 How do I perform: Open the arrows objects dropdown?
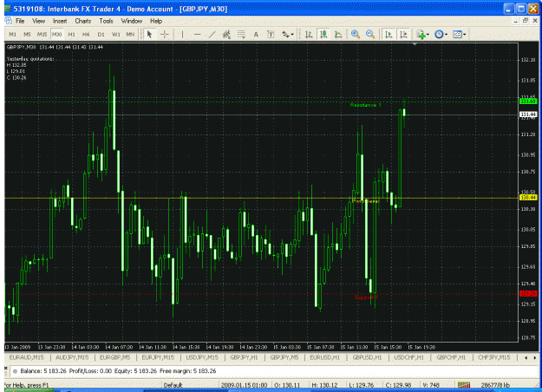(x=287, y=34)
